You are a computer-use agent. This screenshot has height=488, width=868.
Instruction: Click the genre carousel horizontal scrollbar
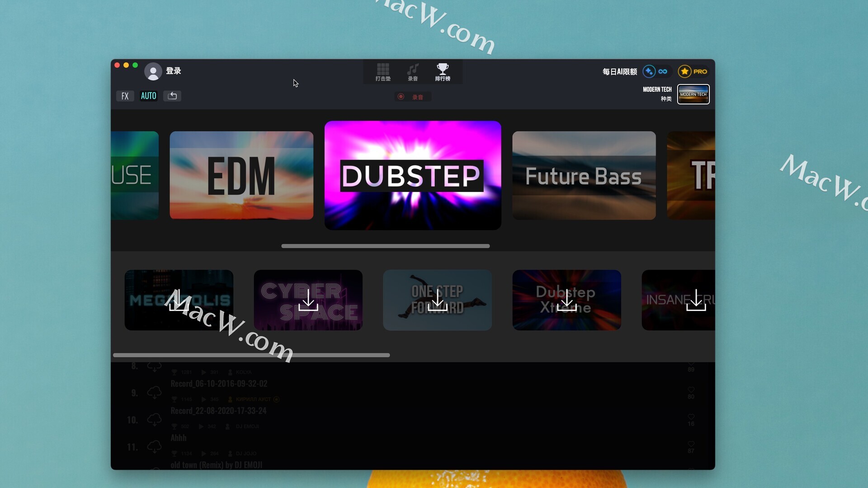pyautogui.click(x=385, y=246)
